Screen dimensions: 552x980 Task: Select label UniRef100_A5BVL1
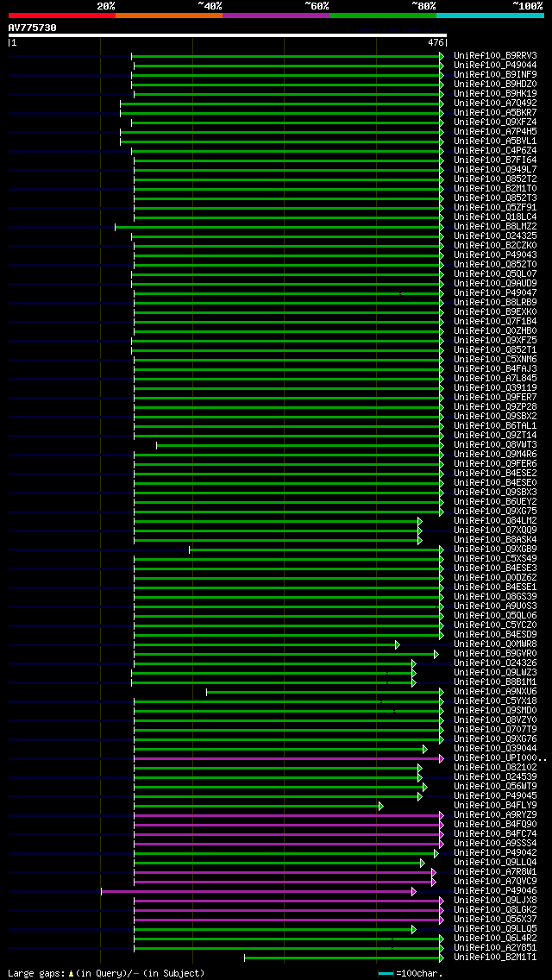(x=495, y=141)
